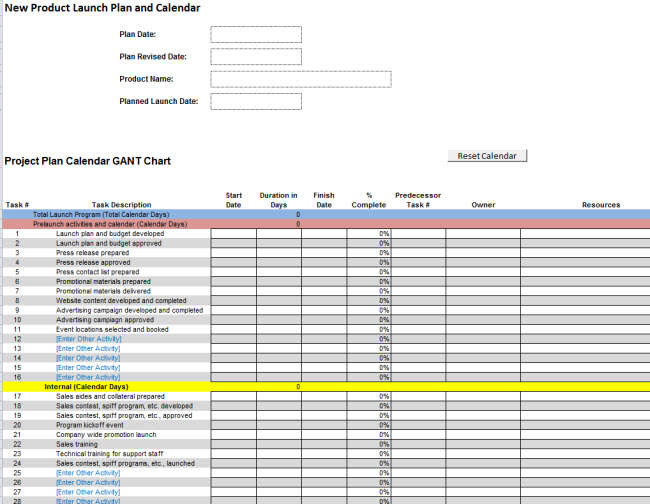Click Owner cell for task 22
The image size is (650, 504).
pyautogui.click(x=483, y=444)
